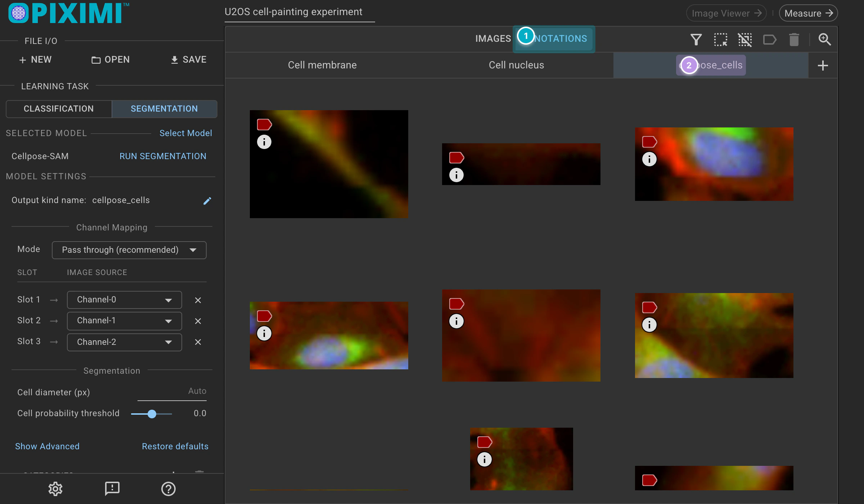Remove Slot 2 channel mapping
This screenshot has height=504, width=864.
[198, 321]
